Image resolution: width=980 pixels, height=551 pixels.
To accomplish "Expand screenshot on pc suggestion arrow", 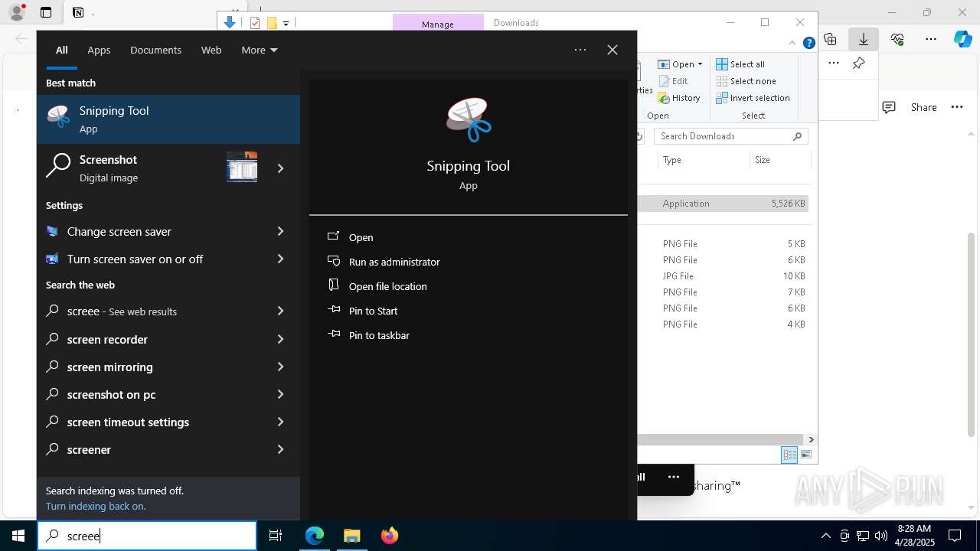I will coord(280,394).
